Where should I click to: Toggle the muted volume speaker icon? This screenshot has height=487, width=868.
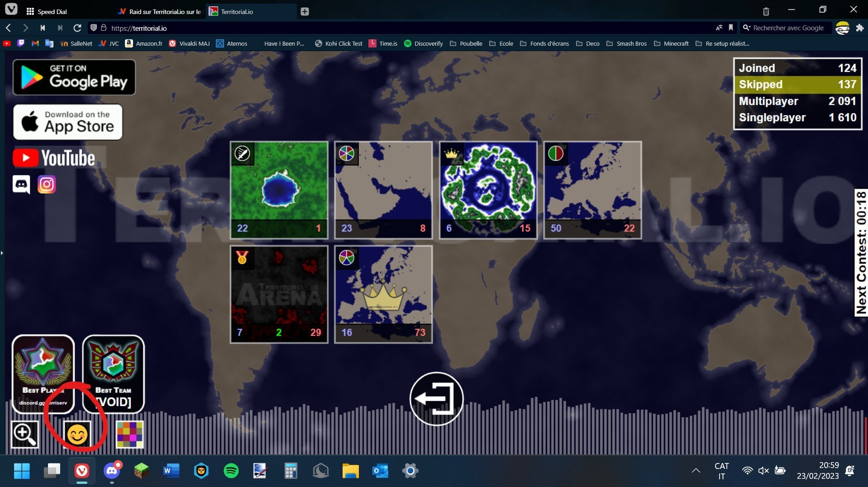[763, 471]
